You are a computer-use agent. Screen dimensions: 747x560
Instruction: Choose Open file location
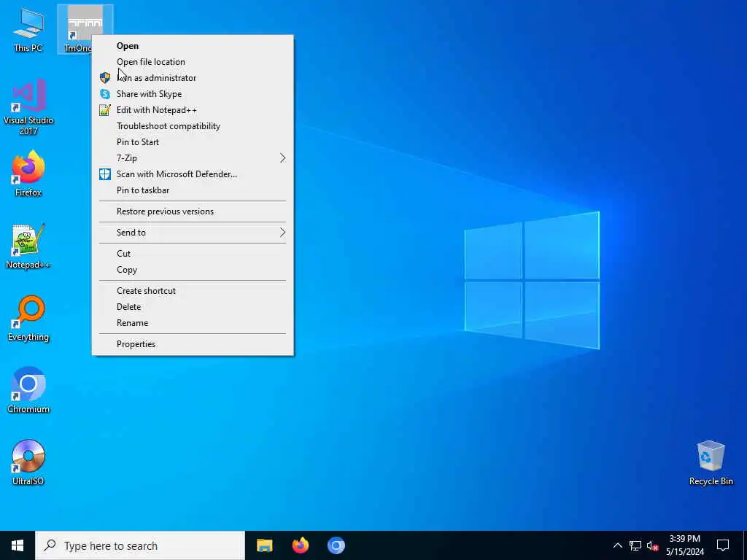point(193,62)
